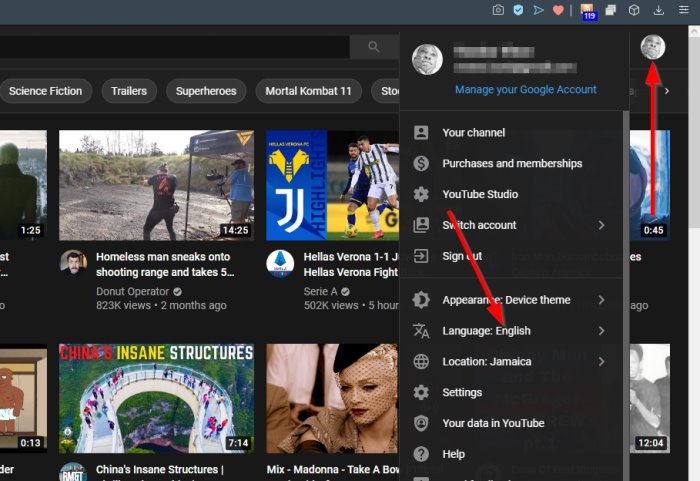This screenshot has height=481, width=700.
Task: Open China's Insane Structures video thumbnail
Action: (156, 398)
